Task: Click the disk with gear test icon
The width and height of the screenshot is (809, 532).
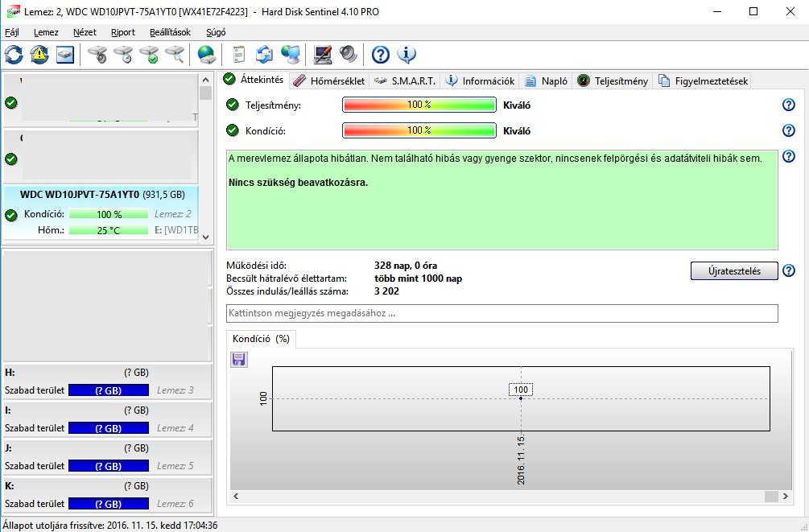Action: coord(97,54)
